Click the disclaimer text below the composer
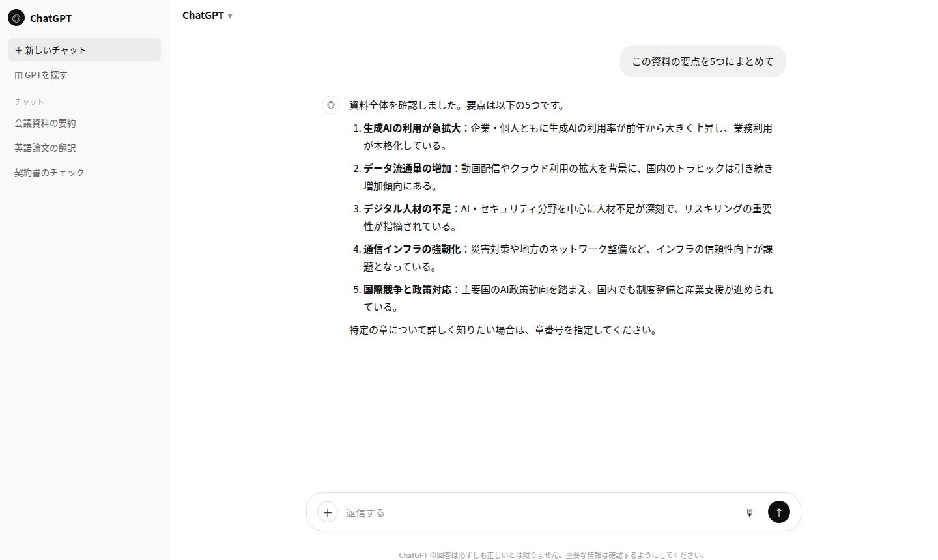 click(x=553, y=555)
